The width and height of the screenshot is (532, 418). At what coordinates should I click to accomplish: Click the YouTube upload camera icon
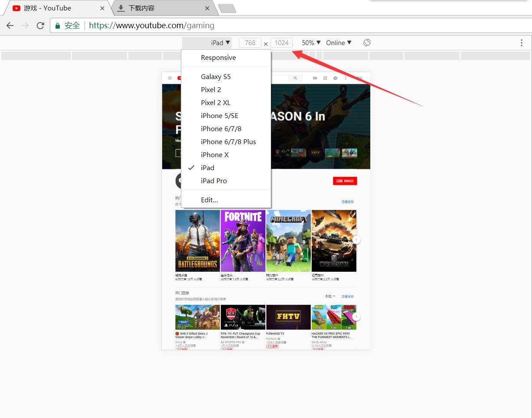[x=315, y=78]
